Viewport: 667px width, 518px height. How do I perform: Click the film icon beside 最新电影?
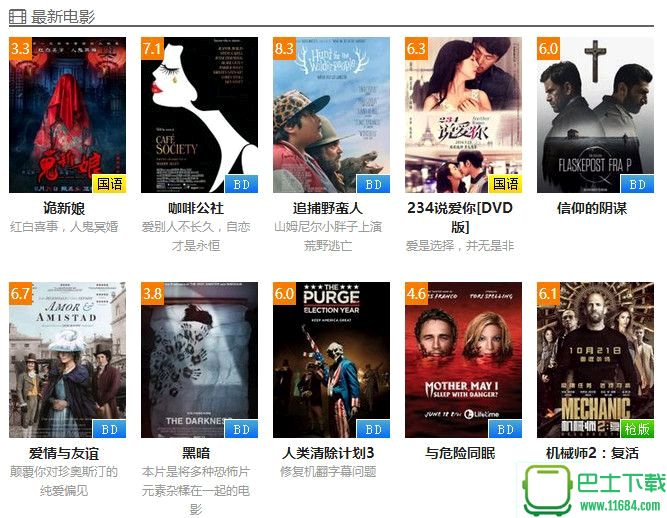pos(17,17)
